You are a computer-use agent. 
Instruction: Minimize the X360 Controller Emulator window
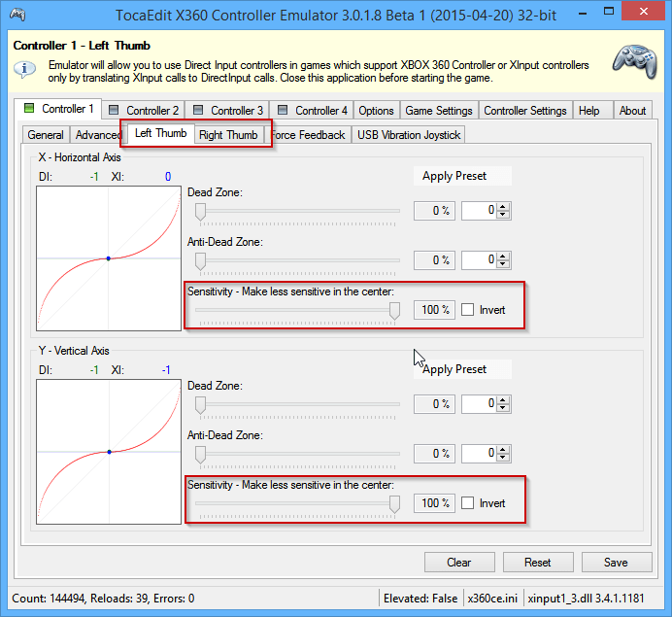(583, 13)
